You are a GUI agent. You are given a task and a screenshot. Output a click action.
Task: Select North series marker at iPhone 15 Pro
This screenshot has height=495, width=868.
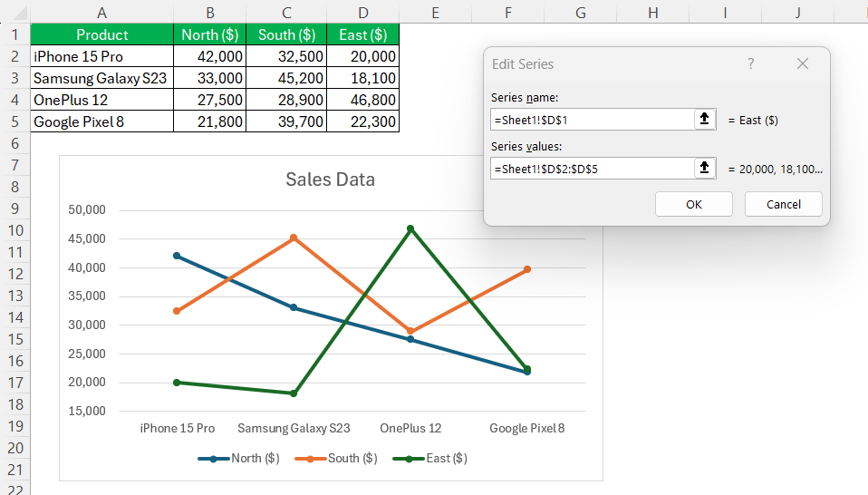coord(177,256)
